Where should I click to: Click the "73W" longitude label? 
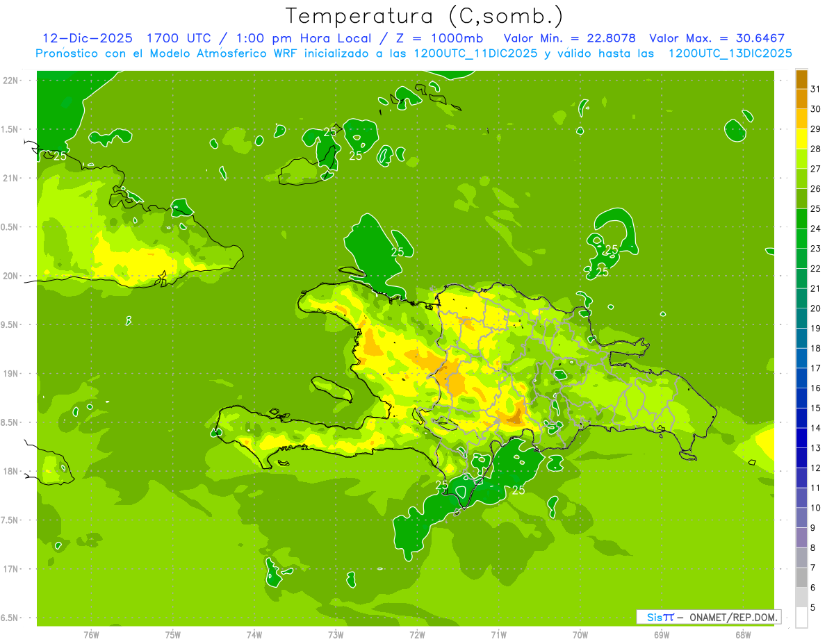(x=336, y=634)
